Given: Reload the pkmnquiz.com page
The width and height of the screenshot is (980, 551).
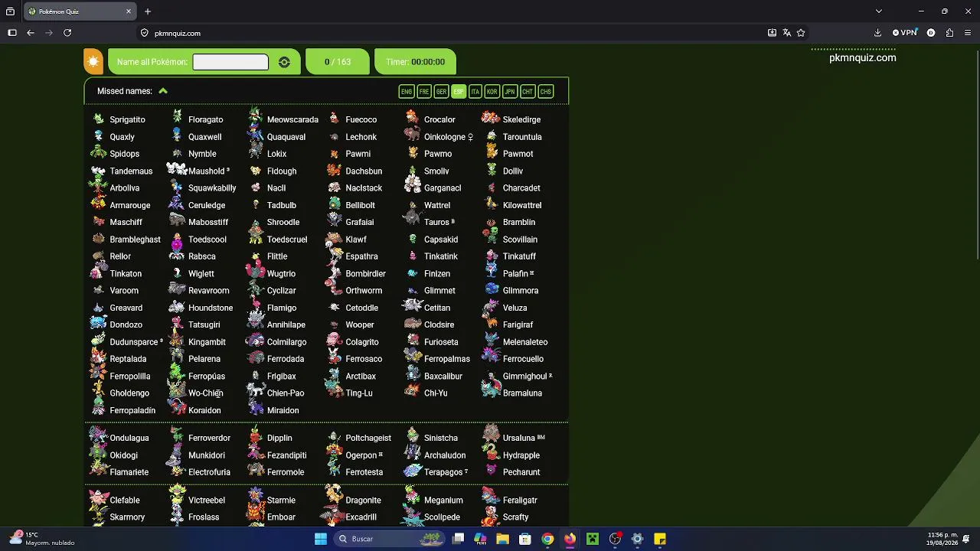Looking at the screenshot, I should pyautogui.click(x=67, y=33).
